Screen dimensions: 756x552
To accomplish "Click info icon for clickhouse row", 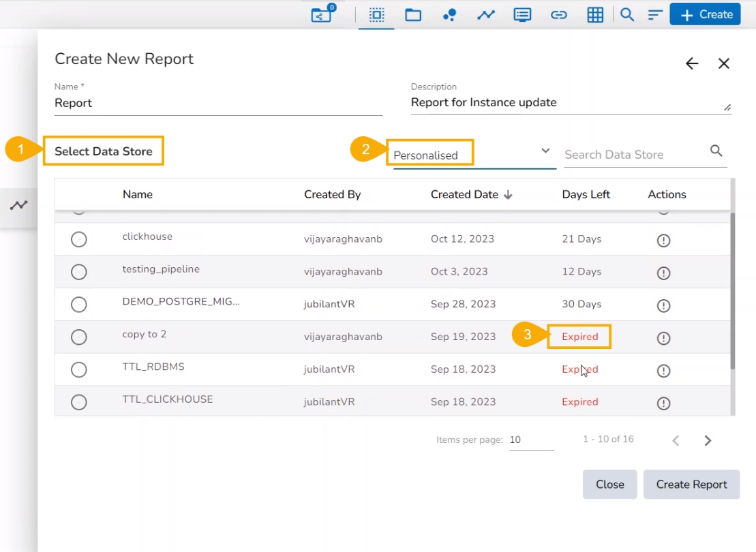I will click(663, 240).
